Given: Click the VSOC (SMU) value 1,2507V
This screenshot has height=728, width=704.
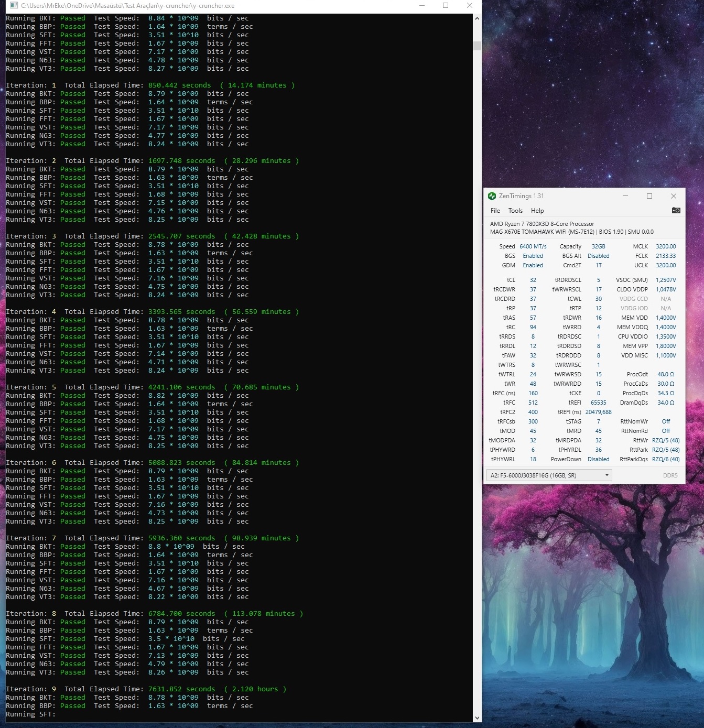Looking at the screenshot, I should click(x=666, y=280).
